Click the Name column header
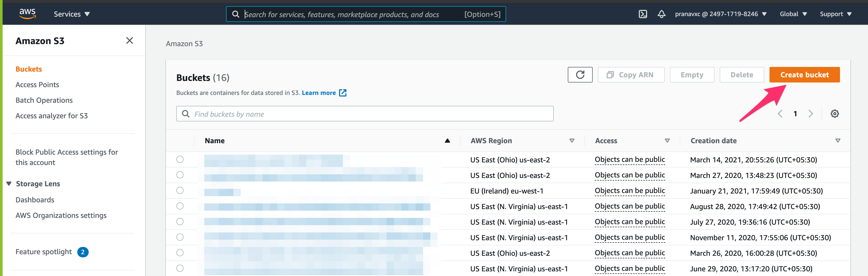This screenshot has height=276, width=868. click(x=214, y=141)
